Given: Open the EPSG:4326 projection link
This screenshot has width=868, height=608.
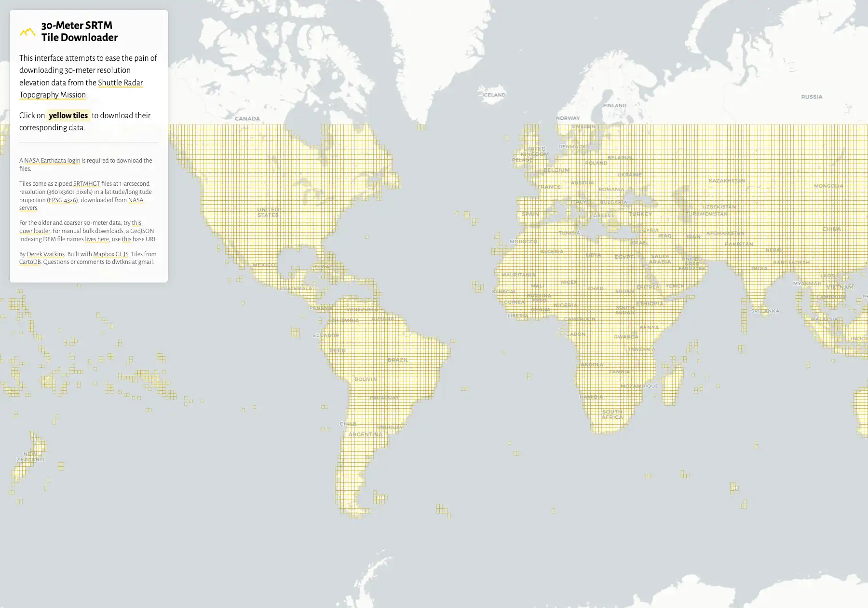Looking at the screenshot, I should coord(62,200).
